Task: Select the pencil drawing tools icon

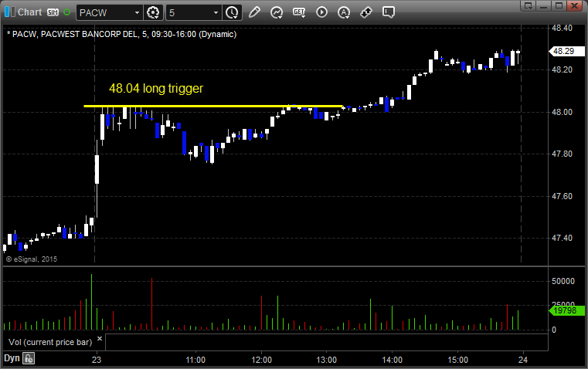Action: (254, 12)
